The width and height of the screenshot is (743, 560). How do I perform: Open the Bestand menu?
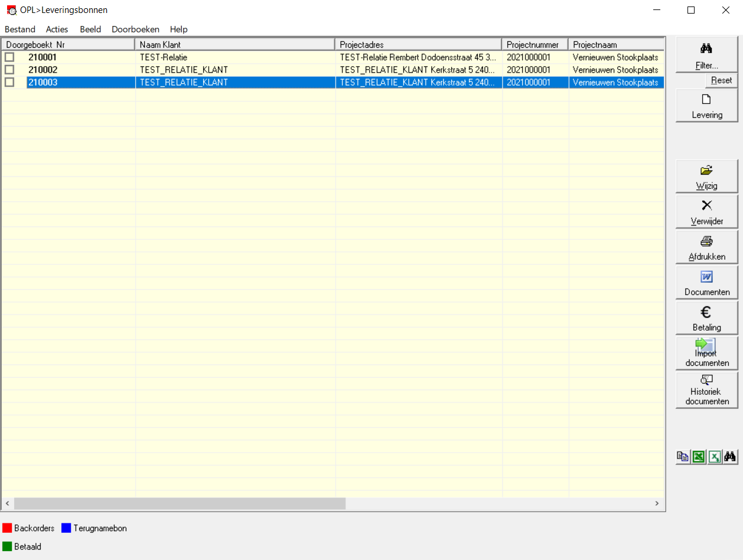(20, 29)
